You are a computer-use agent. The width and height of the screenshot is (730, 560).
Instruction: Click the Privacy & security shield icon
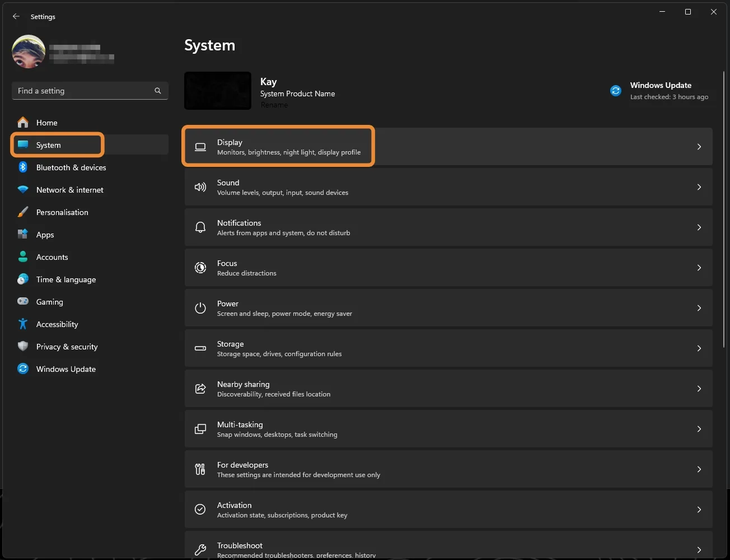pos(23,347)
